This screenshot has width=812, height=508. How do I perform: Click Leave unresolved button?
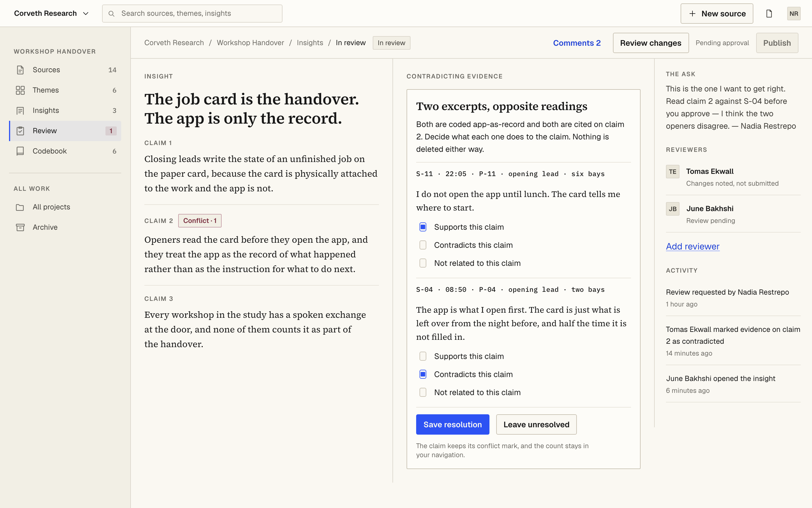536,424
